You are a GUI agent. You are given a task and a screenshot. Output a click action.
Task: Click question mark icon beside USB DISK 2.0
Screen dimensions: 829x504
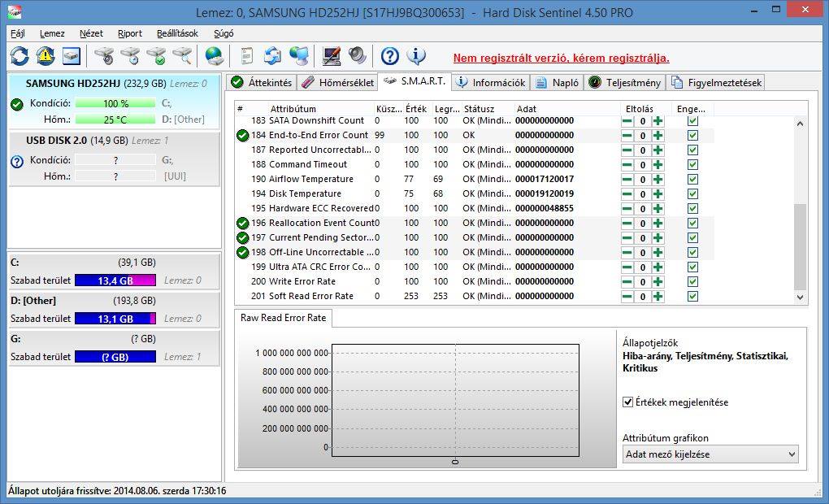[17, 161]
